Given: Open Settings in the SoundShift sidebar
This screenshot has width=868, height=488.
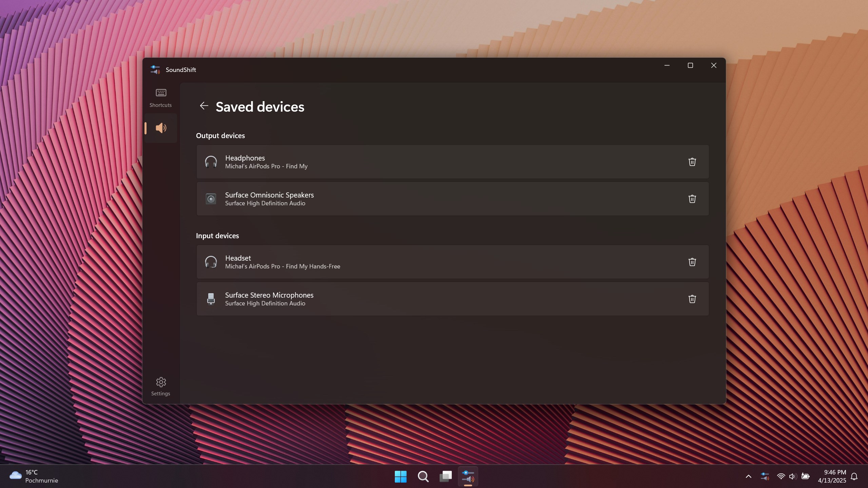Looking at the screenshot, I should tap(161, 387).
